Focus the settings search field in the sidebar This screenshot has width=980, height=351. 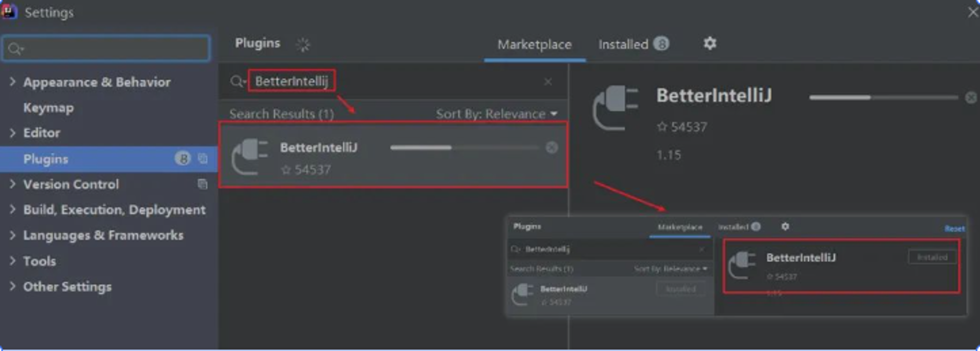[x=106, y=48]
